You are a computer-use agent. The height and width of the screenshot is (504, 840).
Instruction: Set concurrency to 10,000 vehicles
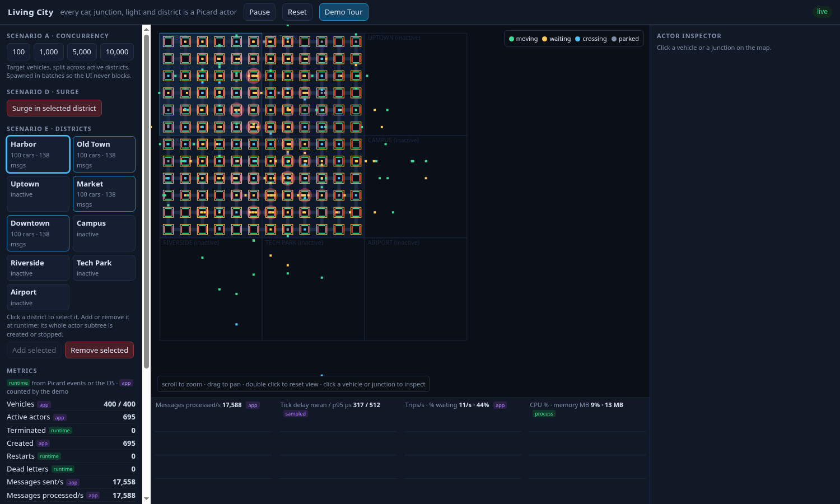coord(117,52)
